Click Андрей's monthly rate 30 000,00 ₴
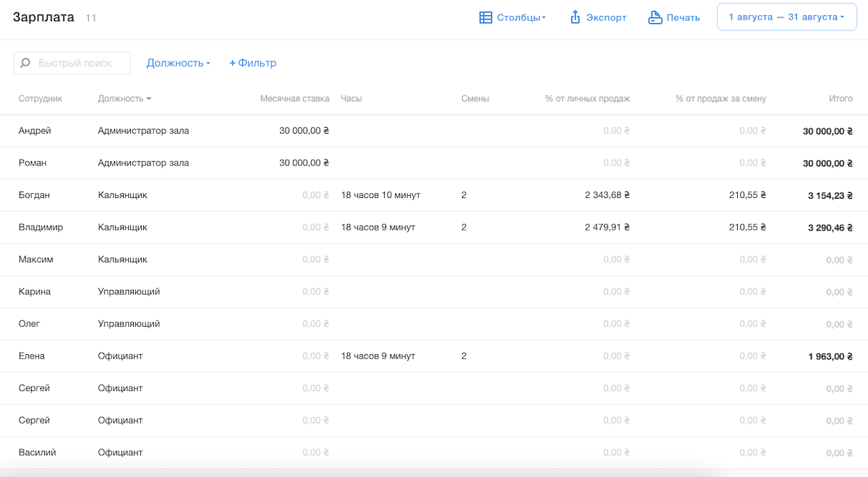Viewport: 868px width, 477px height. (x=305, y=131)
